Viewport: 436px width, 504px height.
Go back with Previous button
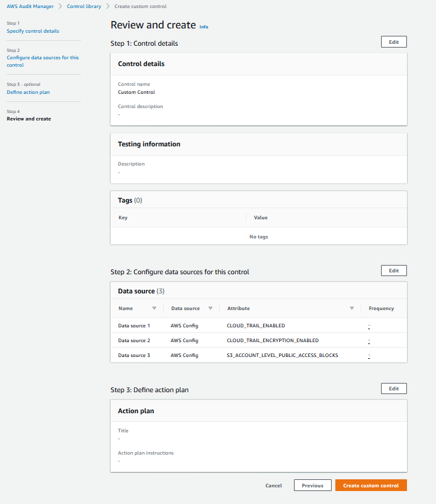click(312, 485)
